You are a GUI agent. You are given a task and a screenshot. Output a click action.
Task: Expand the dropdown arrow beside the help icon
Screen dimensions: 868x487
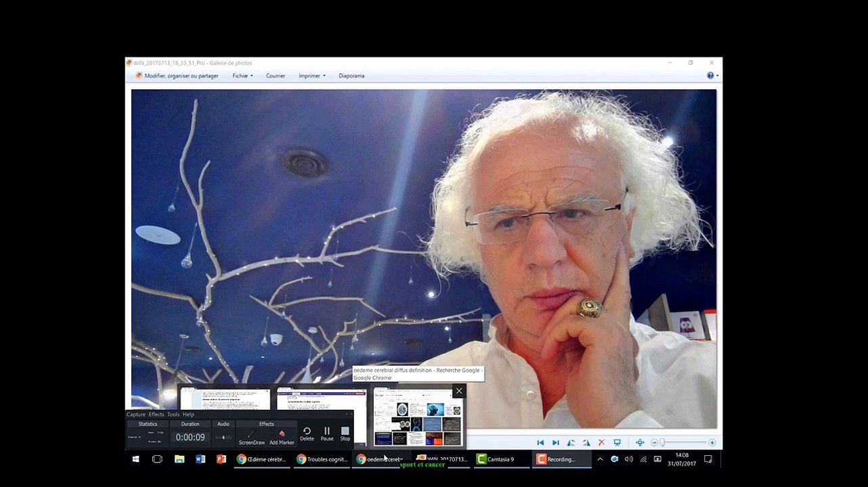pos(717,76)
